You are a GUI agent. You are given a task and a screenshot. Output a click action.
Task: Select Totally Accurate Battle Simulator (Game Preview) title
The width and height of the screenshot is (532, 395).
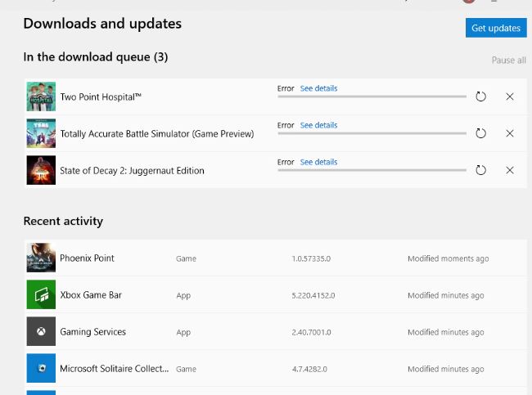point(157,134)
